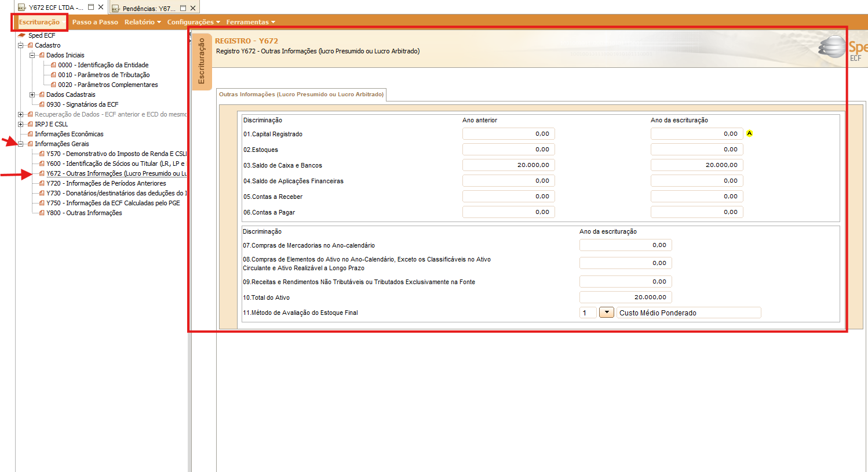Open the Método de Avaliação do Estoque dropdown
The height and width of the screenshot is (472, 868).
point(606,313)
